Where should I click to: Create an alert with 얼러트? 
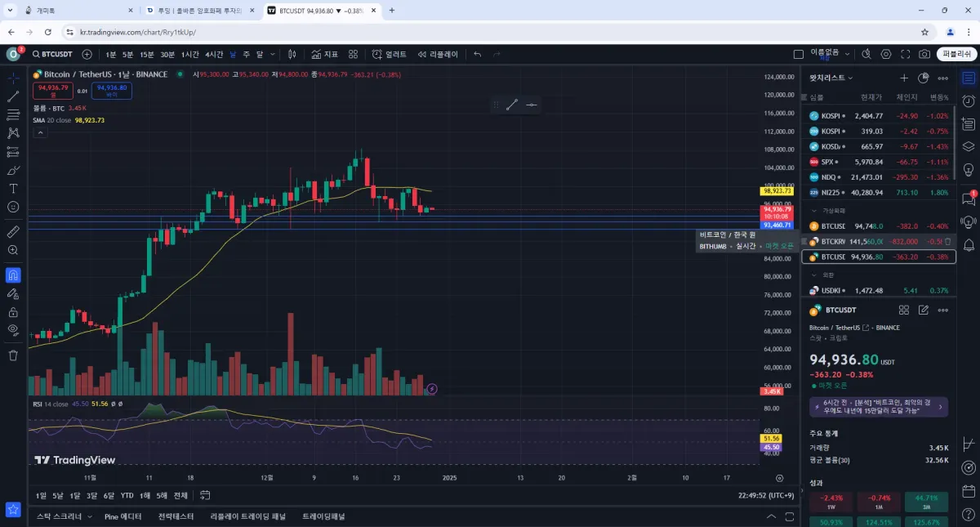390,54
